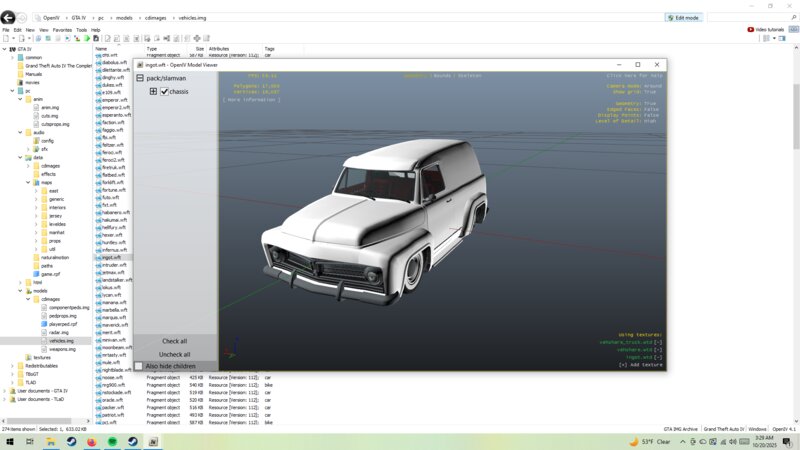The width and height of the screenshot is (800, 450).
Task: Open Firefox from the taskbar
Action: 91,441
